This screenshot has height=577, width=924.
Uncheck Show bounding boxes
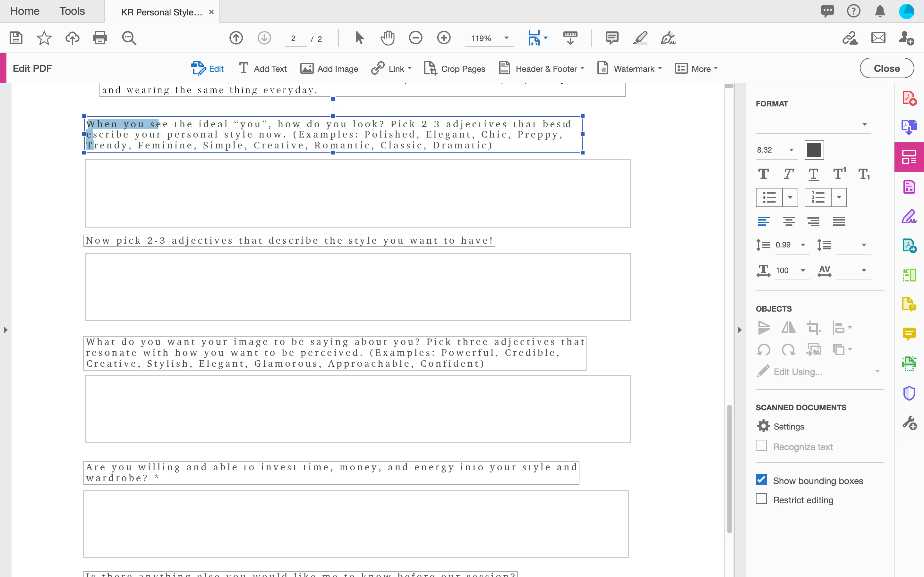(761, 479)
